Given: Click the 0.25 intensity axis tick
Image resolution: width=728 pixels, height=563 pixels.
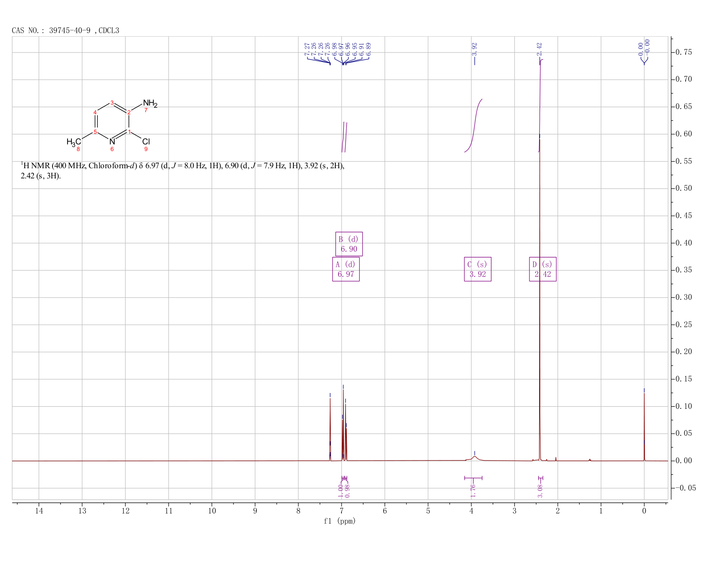Looking at the screenshot, I should click(684, 325).
